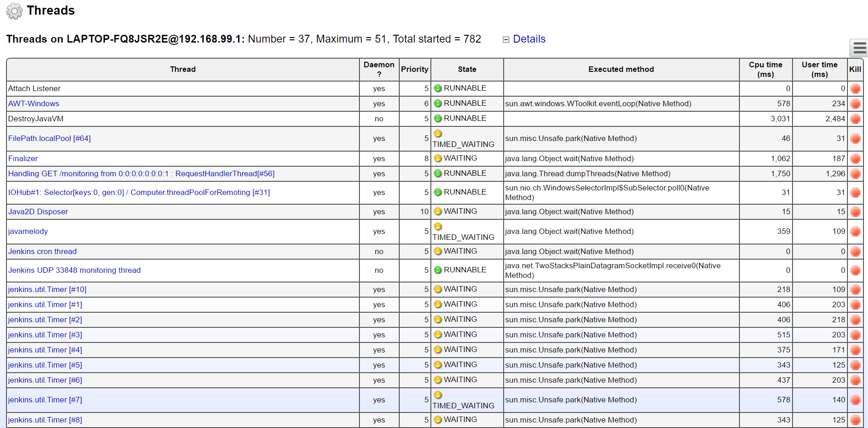Image resolution: width=868 pixels, height=428 pixels.
Task: Click the WToolkit.eventLoop executed method text
Action: pos(598,104)
